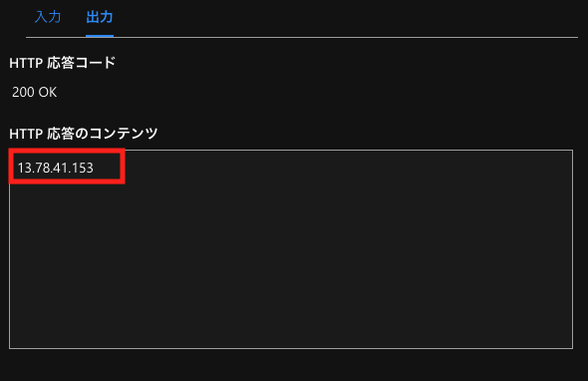This screenshot has width=588, height=381.
Task: Click the blue underline below 出力
Action: coord(100,36)
